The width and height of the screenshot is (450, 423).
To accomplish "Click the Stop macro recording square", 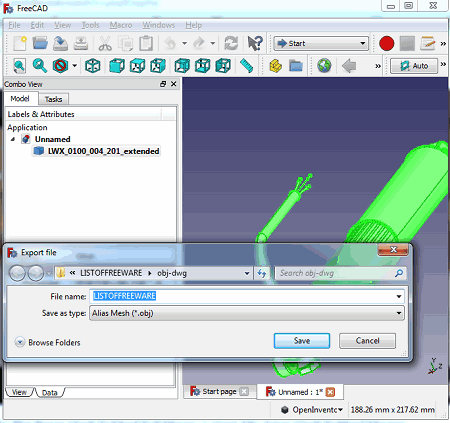I will click(x=407, y=44).
